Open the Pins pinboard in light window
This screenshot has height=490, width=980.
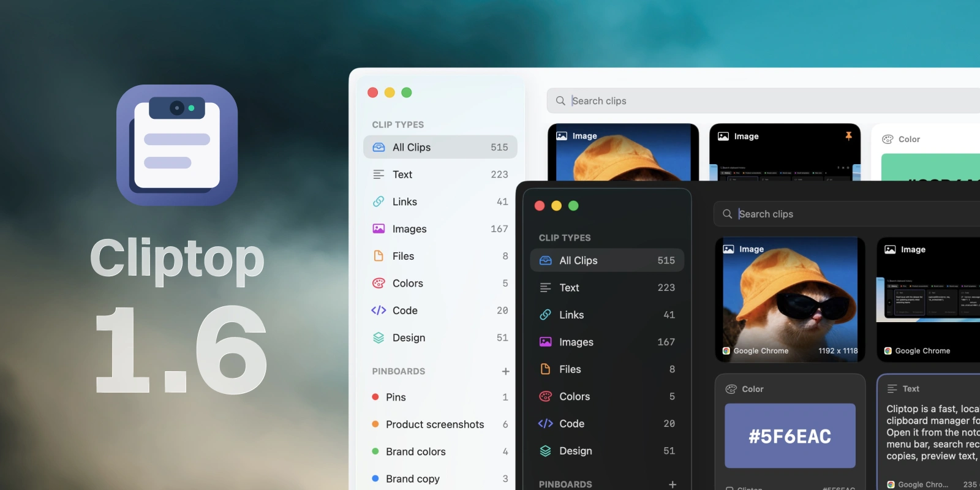point(440,397)
